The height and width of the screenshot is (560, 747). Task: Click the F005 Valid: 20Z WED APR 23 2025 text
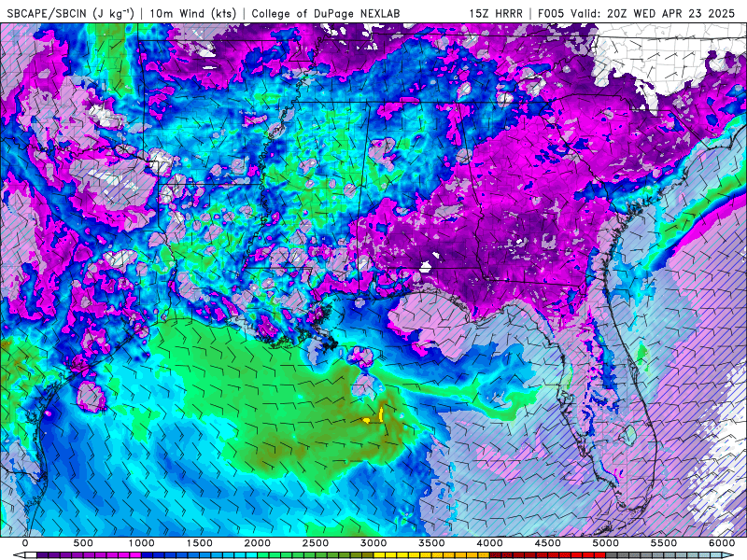tap(637, 13)
